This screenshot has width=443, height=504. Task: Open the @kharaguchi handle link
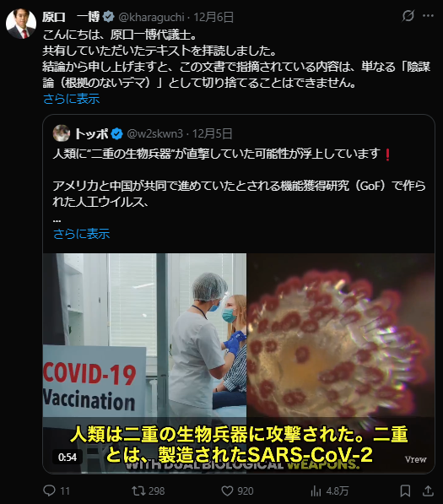tap(151, 17)
